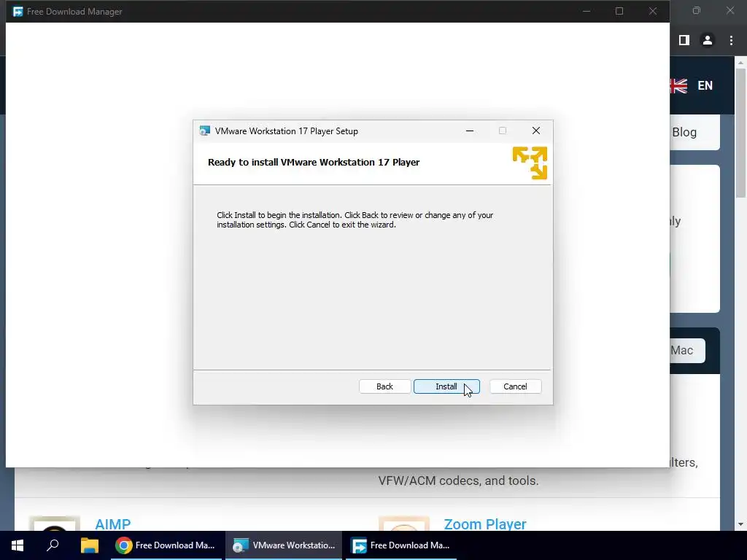747x560 pixels.
Task: Close the Free Download Manager window
Action: 653,11
